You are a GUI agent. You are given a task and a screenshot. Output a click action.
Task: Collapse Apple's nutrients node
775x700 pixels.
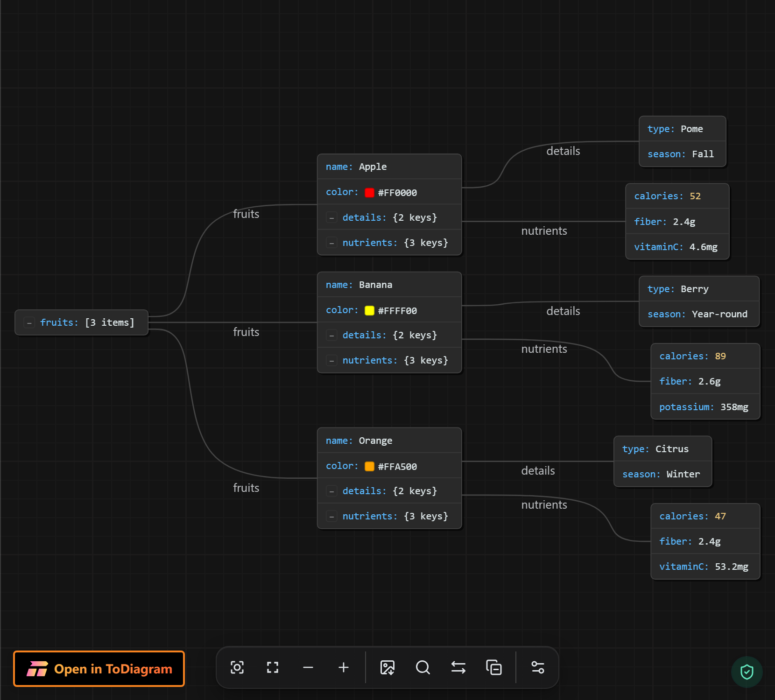[331, 243]
